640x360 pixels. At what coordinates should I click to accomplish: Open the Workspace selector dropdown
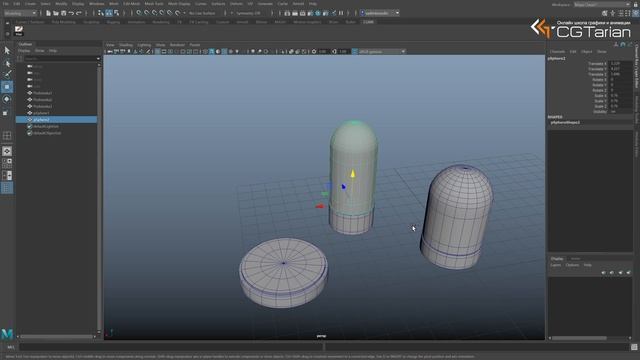tap(602, 4)
